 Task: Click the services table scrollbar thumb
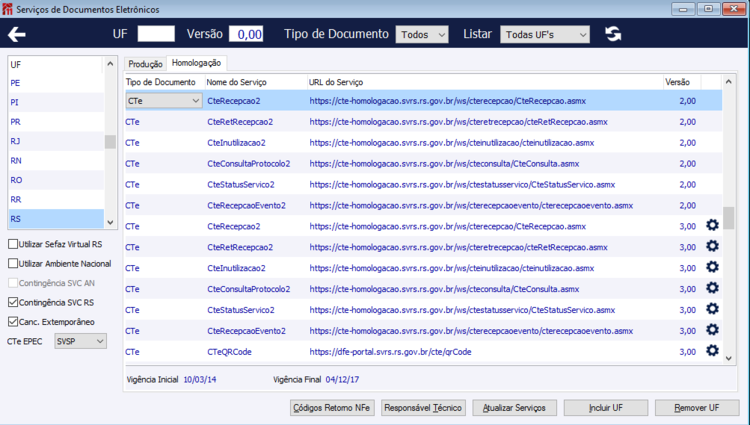[728, 218]
